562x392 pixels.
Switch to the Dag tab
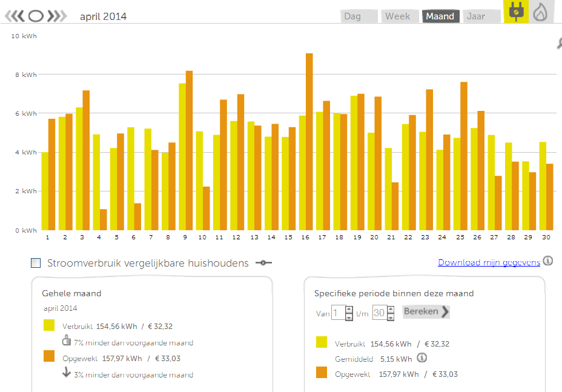pyautogui.click(x=359, y=16)
